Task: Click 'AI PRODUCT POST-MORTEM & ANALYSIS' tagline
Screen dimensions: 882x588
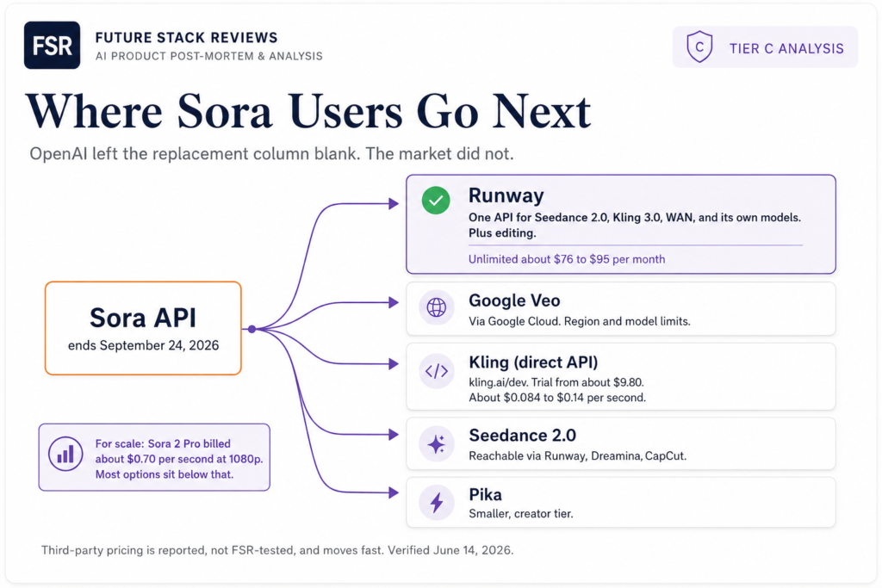Action: click(208, 56)
